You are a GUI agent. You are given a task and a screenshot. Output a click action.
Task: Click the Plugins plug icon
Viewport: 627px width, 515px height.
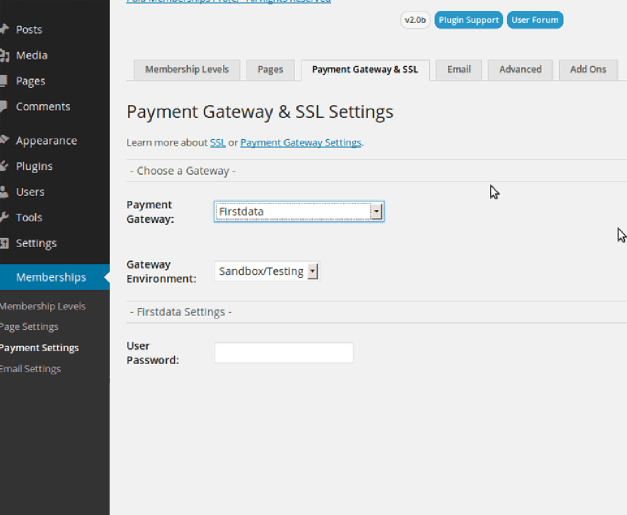point(4,166)
